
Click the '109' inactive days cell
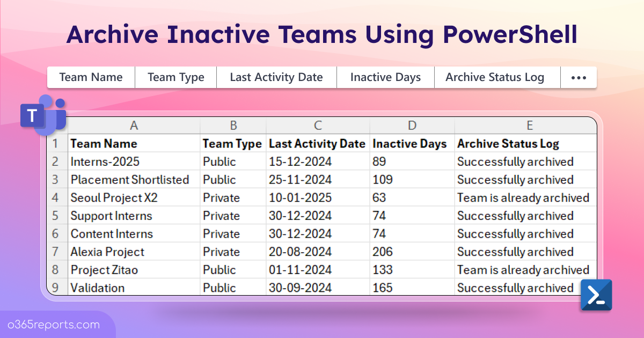point(412,180)
